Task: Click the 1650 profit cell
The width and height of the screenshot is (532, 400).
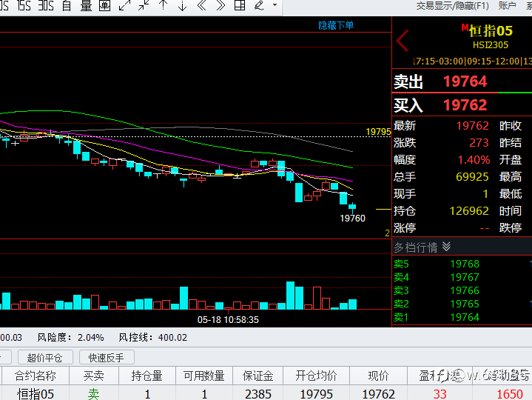Action: click(x=510, y=394)
